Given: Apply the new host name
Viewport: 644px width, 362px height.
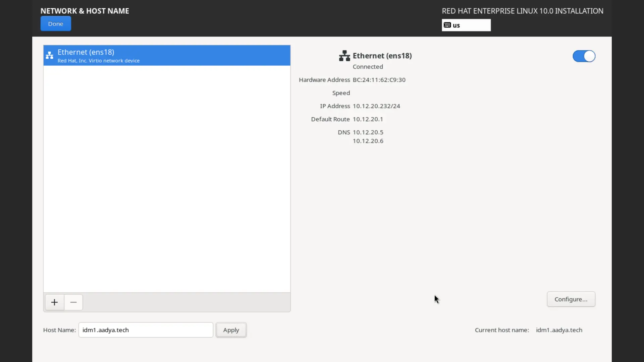Looking at the screenshot, I should click(x=231, y=330).
